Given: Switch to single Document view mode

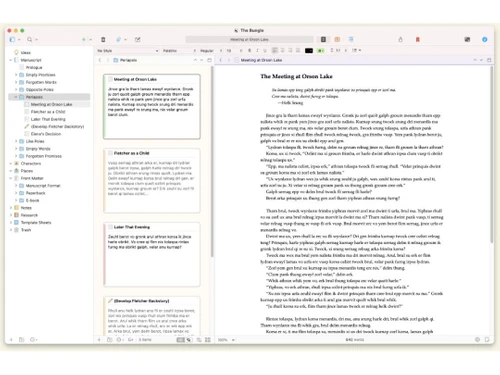Looking at the screenshot, I should tap(323, 39).
